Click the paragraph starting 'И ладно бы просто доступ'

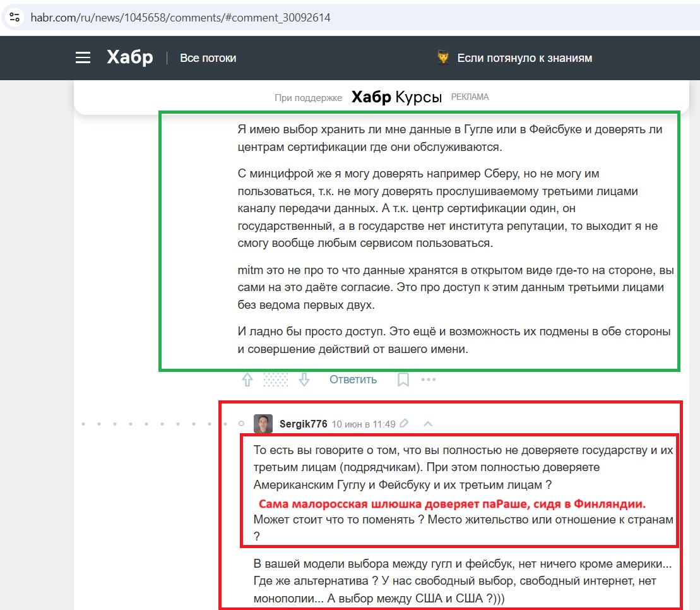(x=454, y=340)
